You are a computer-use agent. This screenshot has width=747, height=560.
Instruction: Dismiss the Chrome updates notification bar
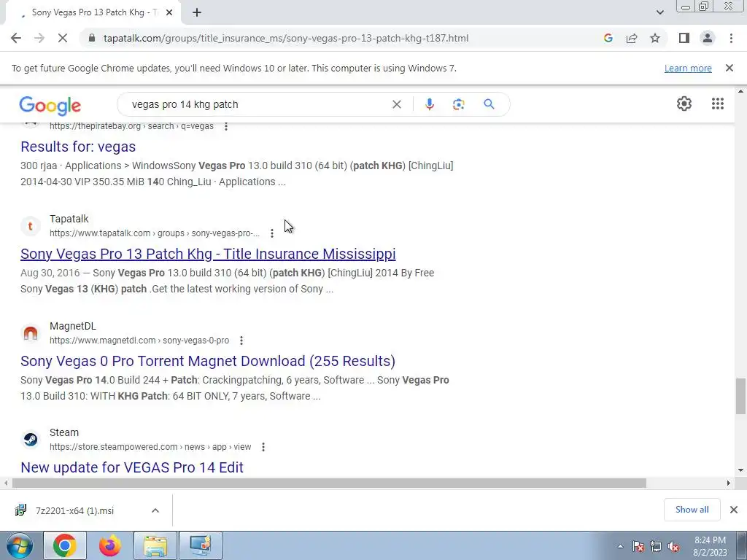(x=729, y=68)
